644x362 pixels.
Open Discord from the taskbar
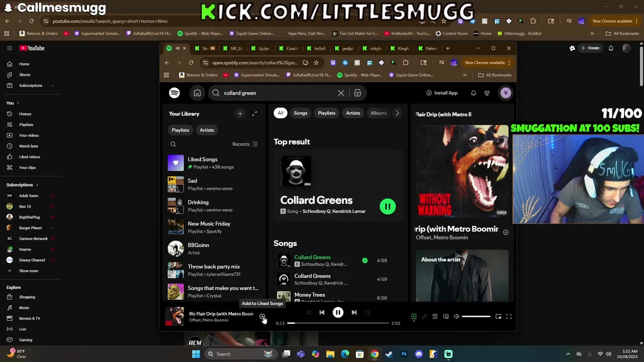point(419,354)
